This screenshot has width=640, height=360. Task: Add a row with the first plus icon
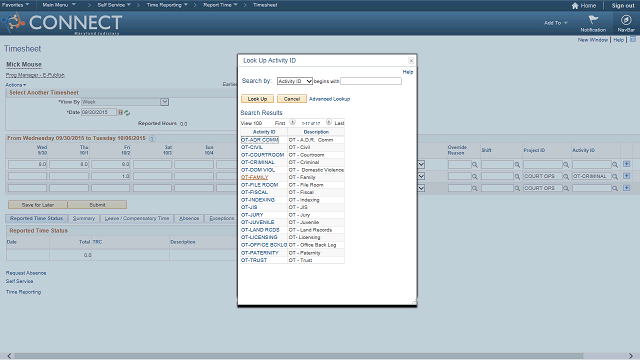coord(627,164)
